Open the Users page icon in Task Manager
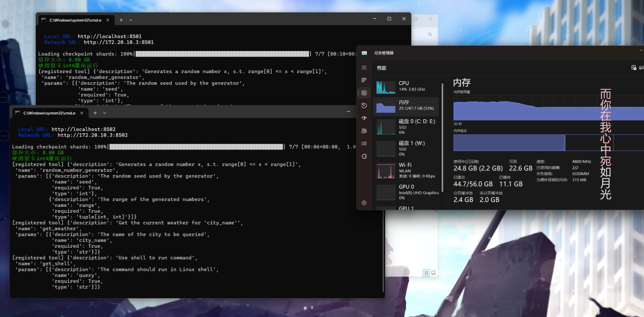This screenshot has height=317, width=644. (x=364, y=131)
